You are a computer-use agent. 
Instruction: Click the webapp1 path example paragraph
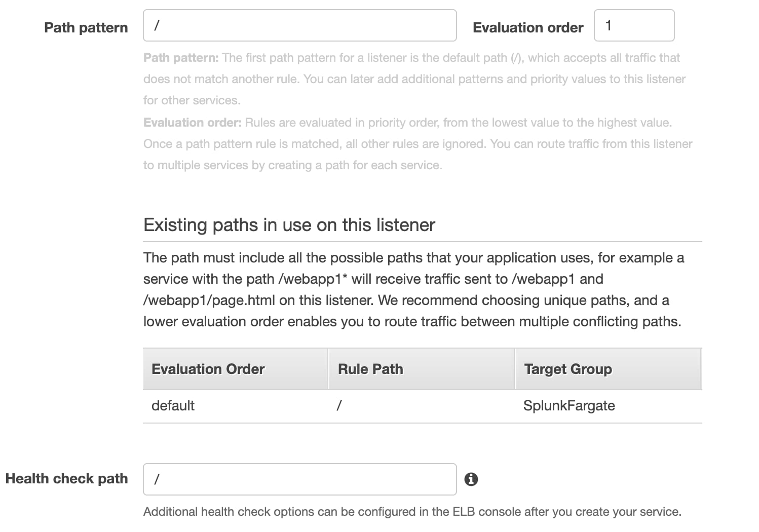[x=414, y=289]
